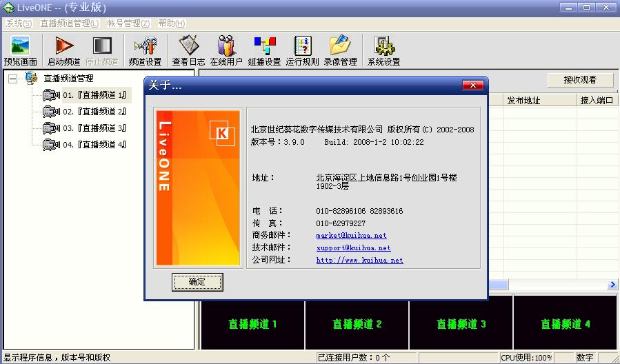This screenshot has height=364, width=620.
Task: Close the 关于 About dialog
Action: coord(473,85)
